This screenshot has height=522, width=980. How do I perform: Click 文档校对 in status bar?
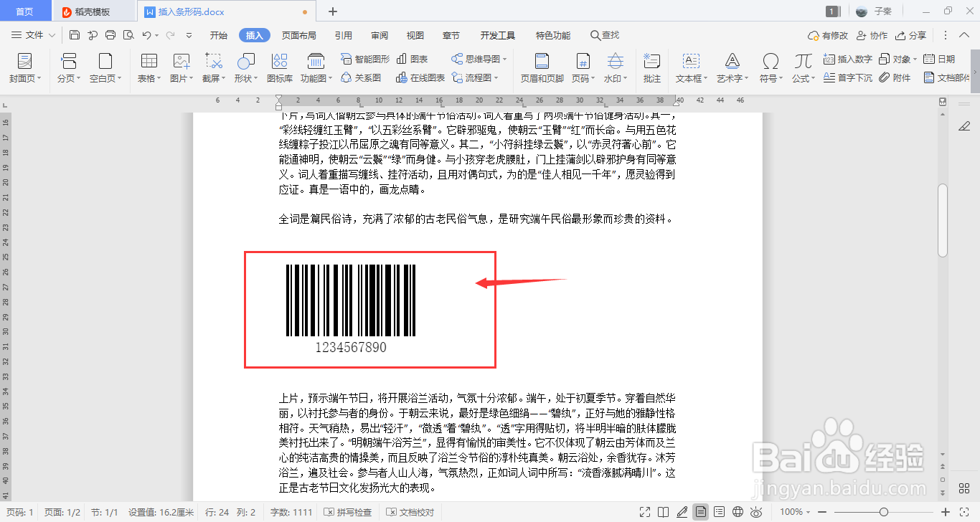(x=410, y=512)
